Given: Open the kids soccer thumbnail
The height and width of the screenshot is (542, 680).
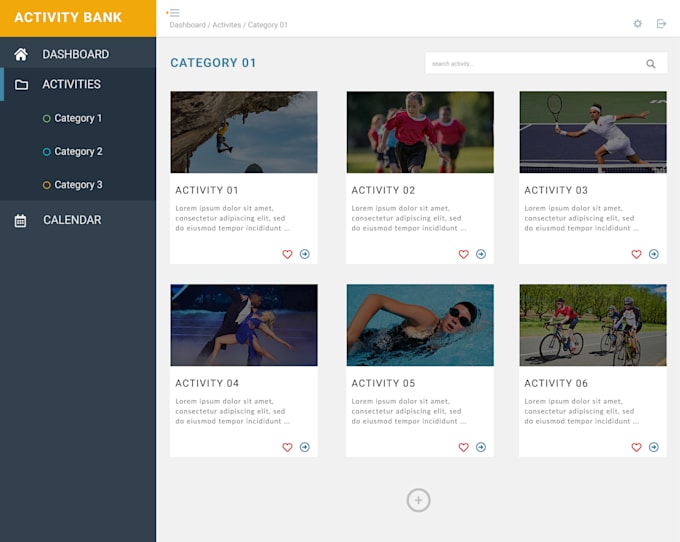Looking at the screenshot, I should [x=420, y=132].
